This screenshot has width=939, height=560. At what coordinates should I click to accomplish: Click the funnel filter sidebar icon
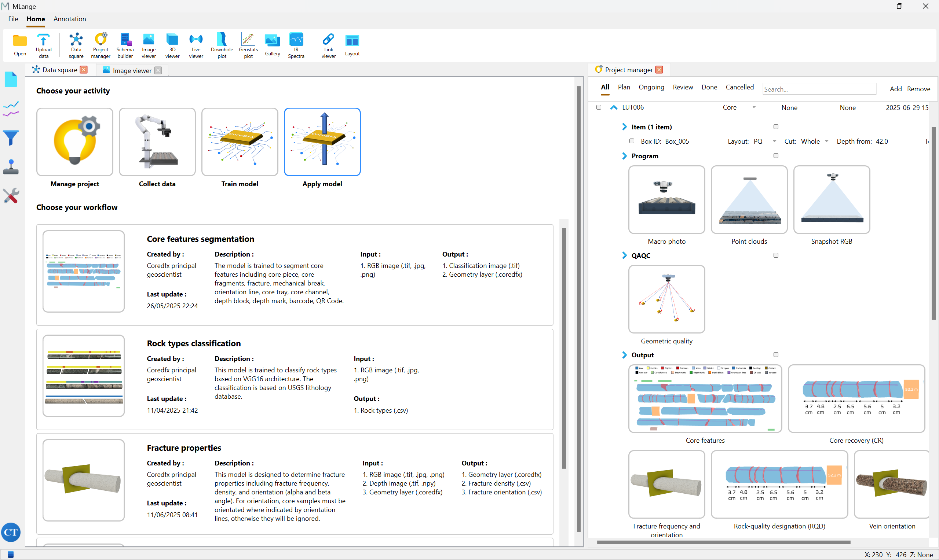(x=11, y=138)
